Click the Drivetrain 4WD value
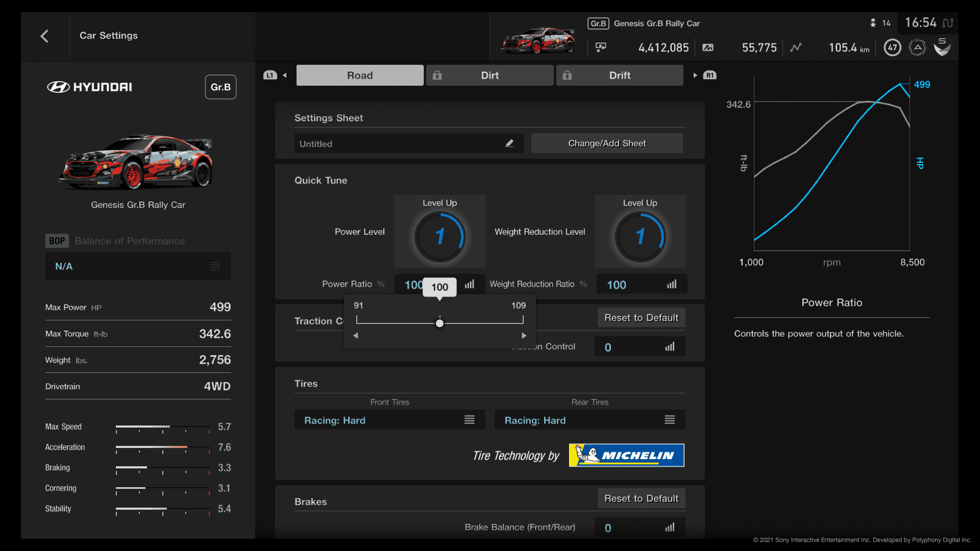Screen dimensions: 980x551 [217, 386]
